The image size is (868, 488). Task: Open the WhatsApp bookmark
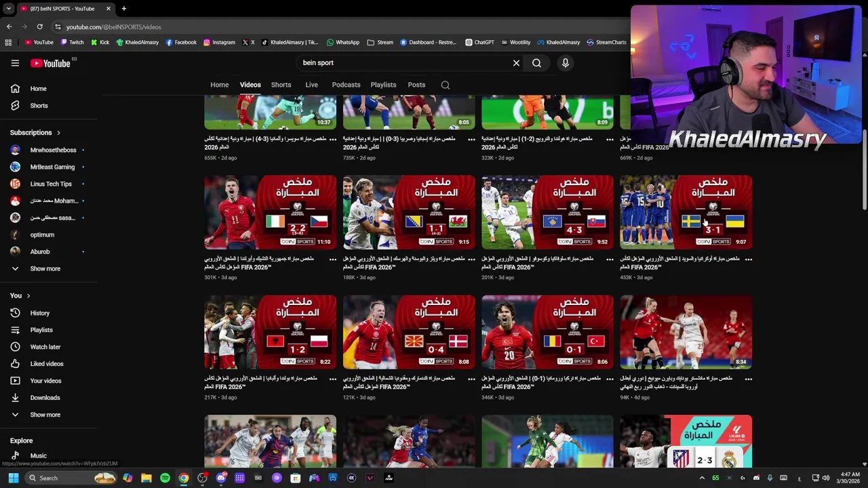(x=342, y=42)
